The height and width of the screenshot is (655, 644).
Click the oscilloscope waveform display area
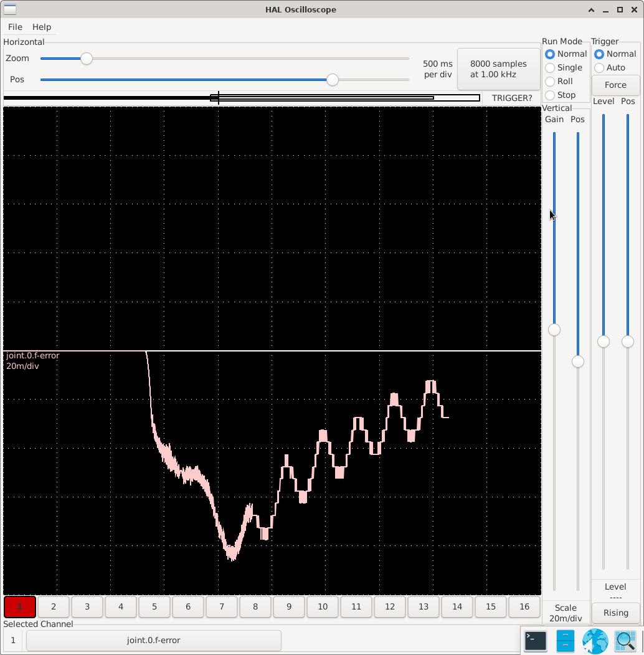(x=272, y=351)
